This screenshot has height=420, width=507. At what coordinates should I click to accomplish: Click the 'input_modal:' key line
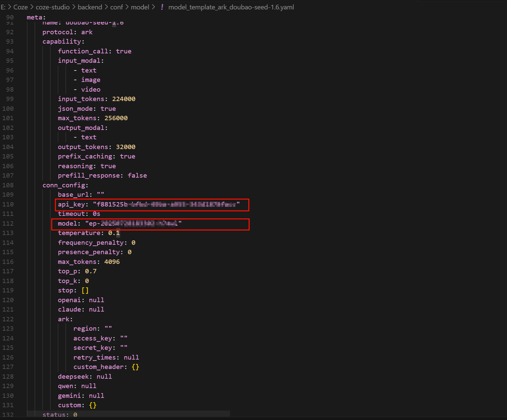81,61
